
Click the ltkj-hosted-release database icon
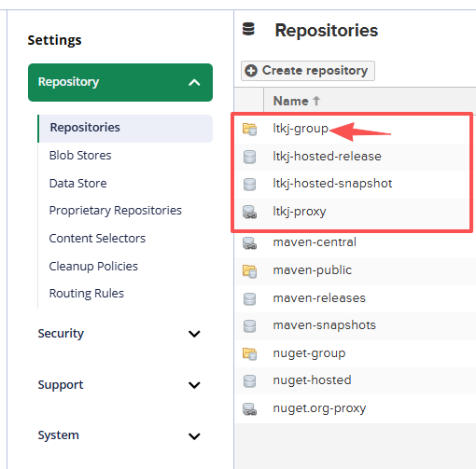click(x=249, y=157)
